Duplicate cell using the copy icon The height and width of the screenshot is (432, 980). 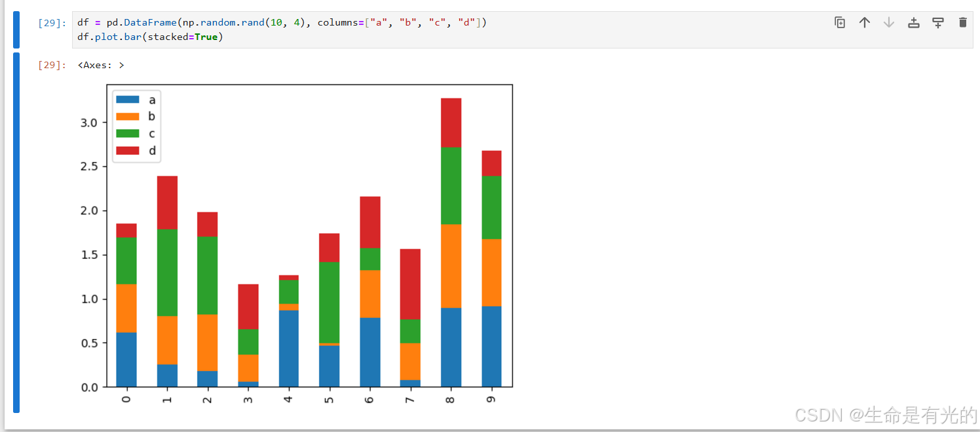tap(840, 23)
